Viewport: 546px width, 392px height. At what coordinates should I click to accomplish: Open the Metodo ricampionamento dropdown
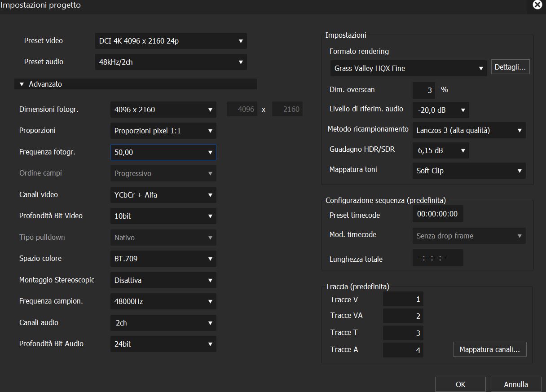(x=469, y=131)
